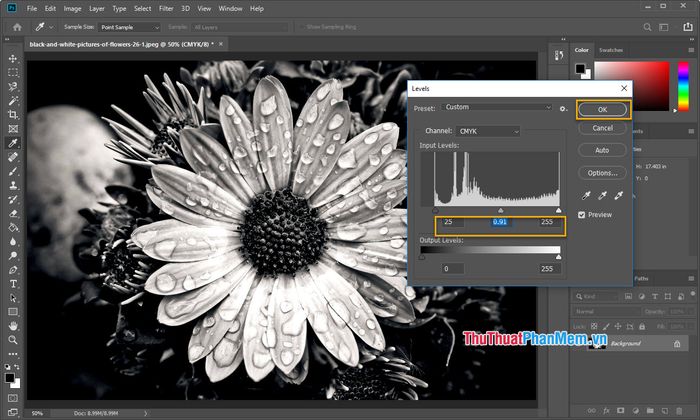Select the Crop tool
This screenshot has width=700, height=420.
click(13, 115)
